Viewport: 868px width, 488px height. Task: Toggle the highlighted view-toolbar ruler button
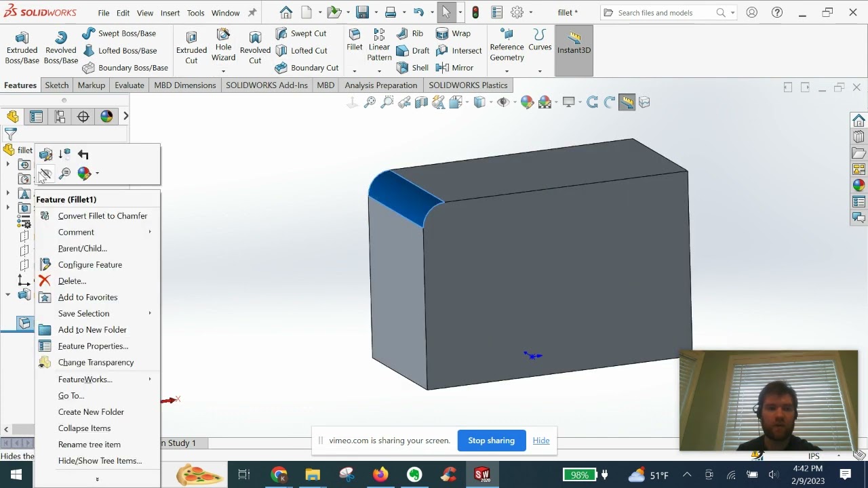click(x=627, y=102)
